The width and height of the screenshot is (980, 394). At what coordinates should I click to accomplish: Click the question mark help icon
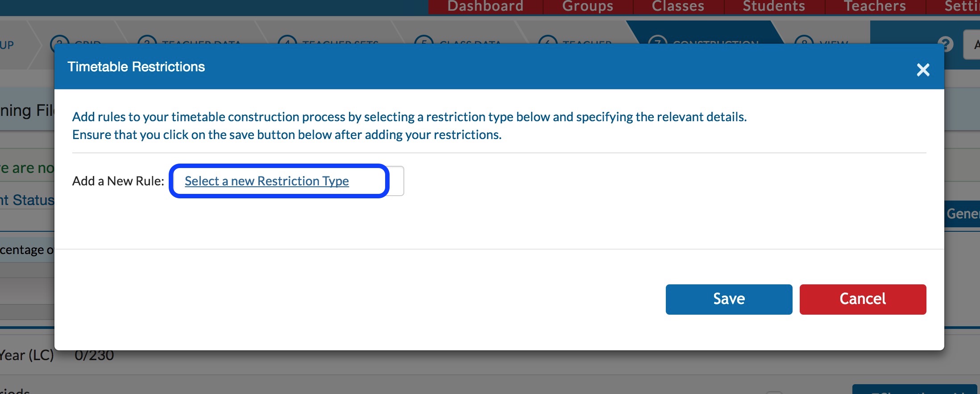coord(945,44)
